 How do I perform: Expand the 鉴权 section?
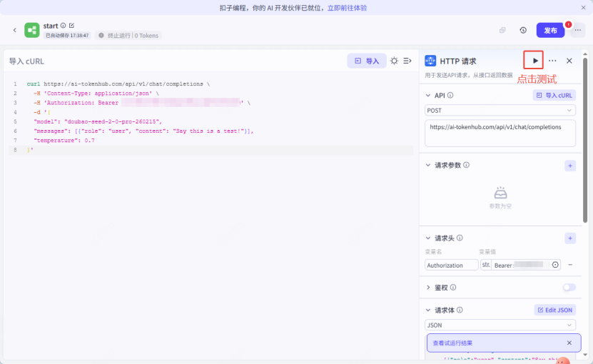(x=428, y=288)
